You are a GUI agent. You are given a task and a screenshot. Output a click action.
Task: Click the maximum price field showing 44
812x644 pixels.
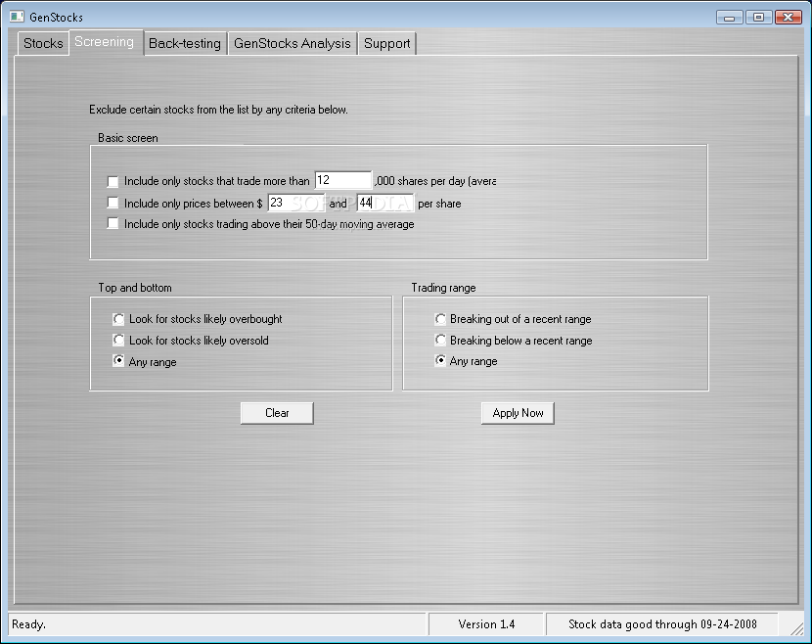tap(385, 203)
